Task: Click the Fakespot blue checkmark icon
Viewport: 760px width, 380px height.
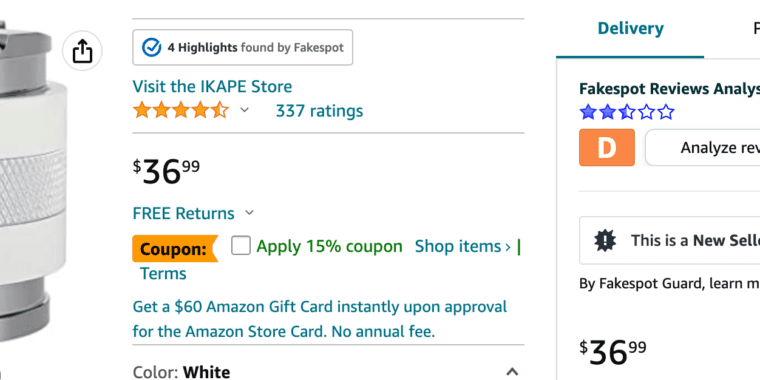Action: pyautogui.click(x=151, y=48)
